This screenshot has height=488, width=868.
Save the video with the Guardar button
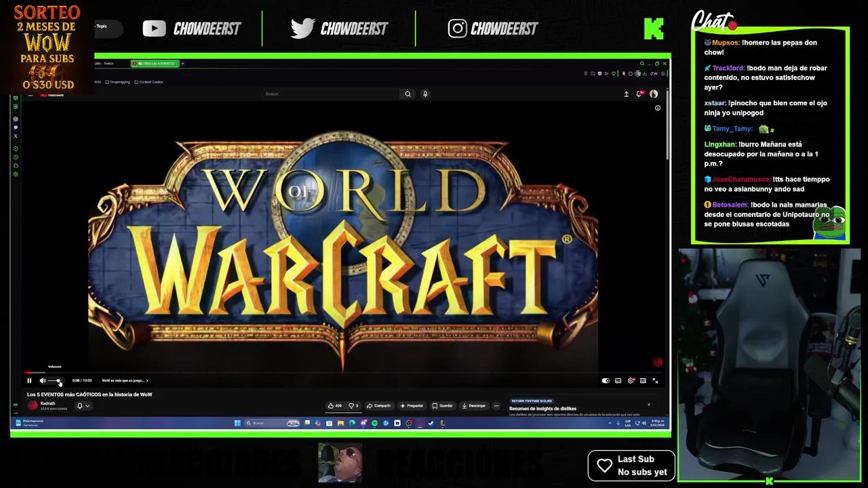442,406
